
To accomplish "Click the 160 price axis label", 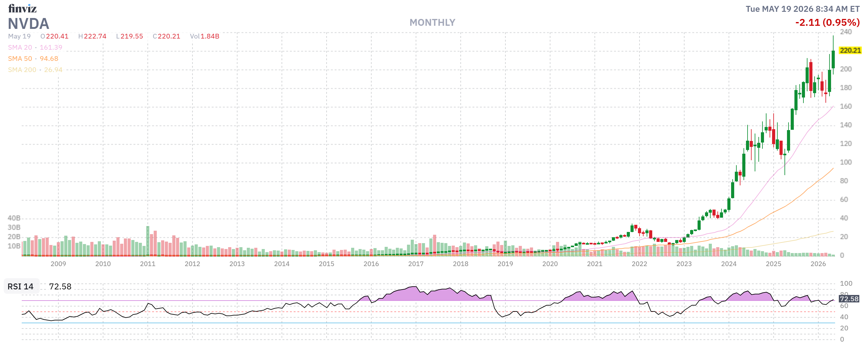I will pos(846,107).
